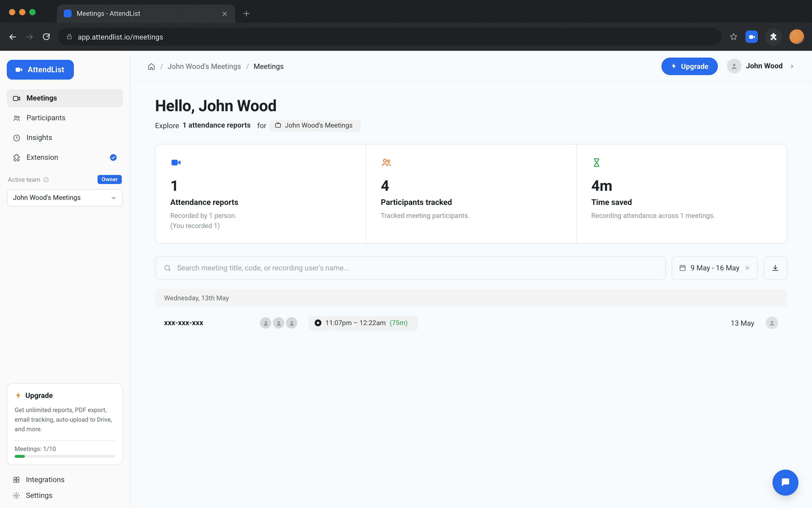812x508 pixels.
Task: Bookmark this page with the star
Action: [x=734, y=37]
